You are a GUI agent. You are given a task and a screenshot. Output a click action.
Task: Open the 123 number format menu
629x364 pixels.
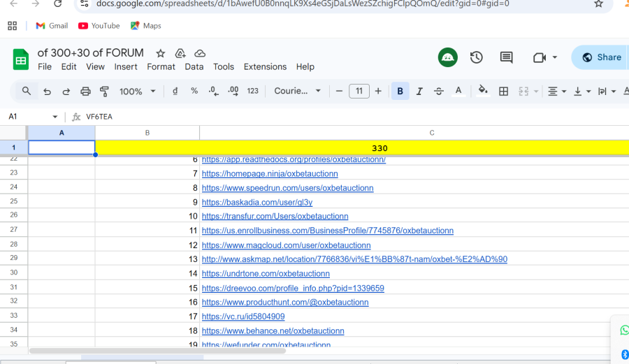click(x=253, y=91)
